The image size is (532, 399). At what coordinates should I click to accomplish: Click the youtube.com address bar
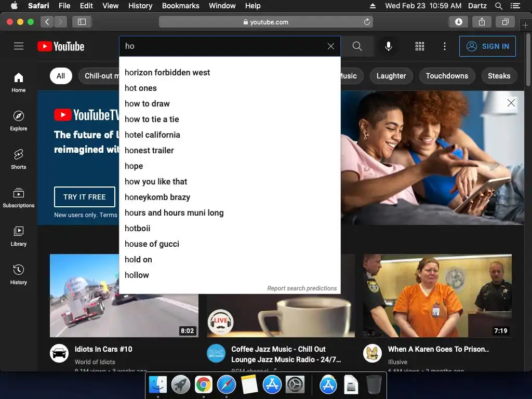pyautogui.click(x=265, y=22)
